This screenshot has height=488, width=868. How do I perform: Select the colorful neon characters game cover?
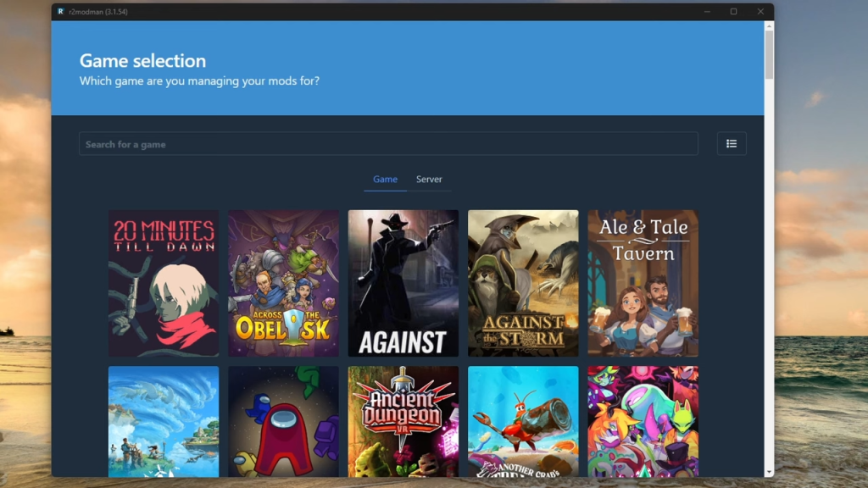point(643,421)
